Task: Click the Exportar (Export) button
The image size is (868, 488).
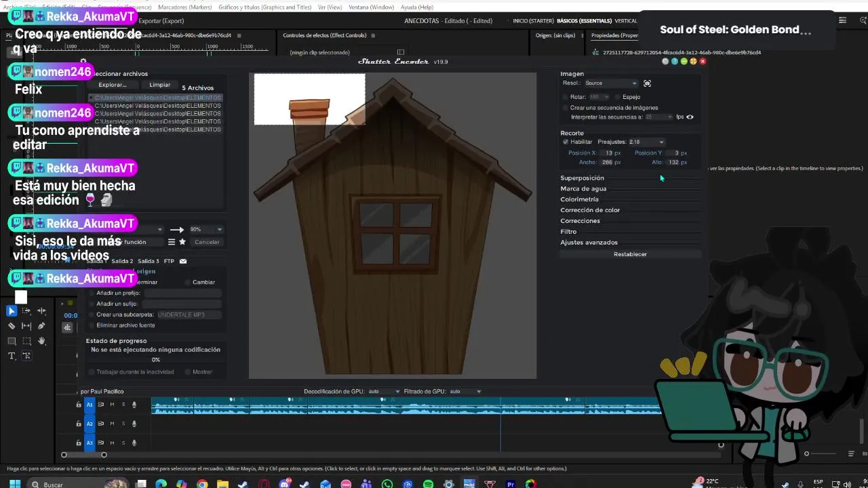Action: tap(161, 21)
